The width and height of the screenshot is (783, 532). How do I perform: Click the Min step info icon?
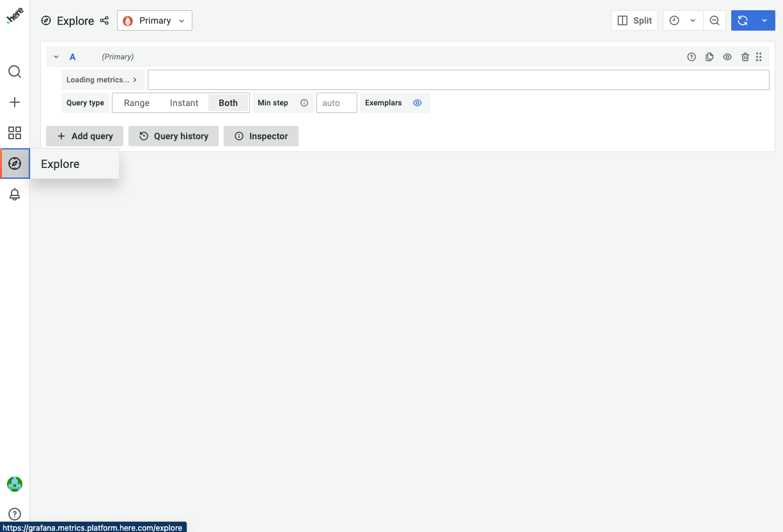304,103
